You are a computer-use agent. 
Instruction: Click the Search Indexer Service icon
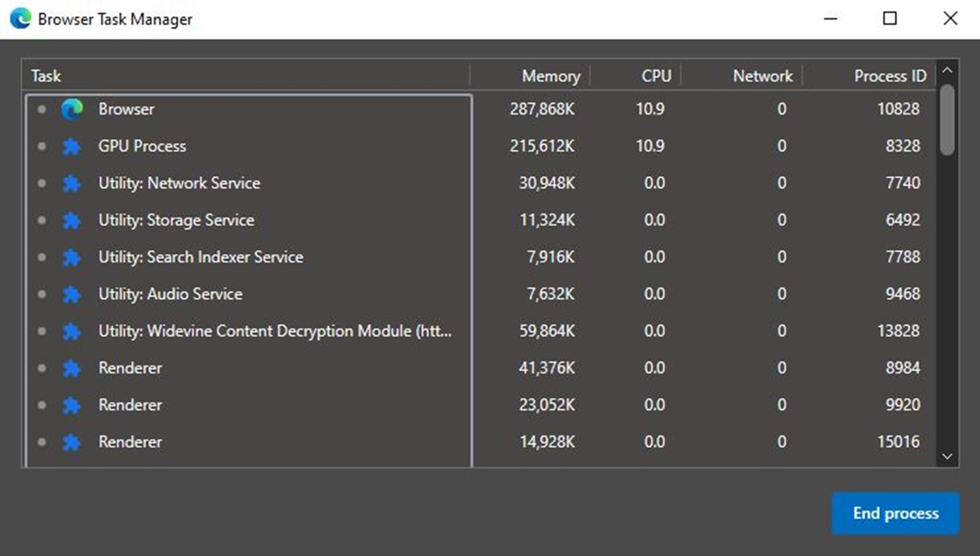73,257
